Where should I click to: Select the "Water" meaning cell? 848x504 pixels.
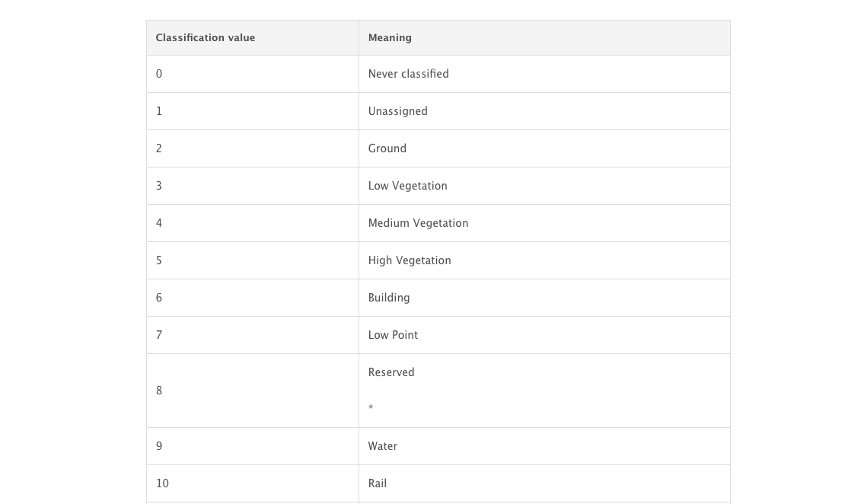pyautogui.click(x=382, y=446)
